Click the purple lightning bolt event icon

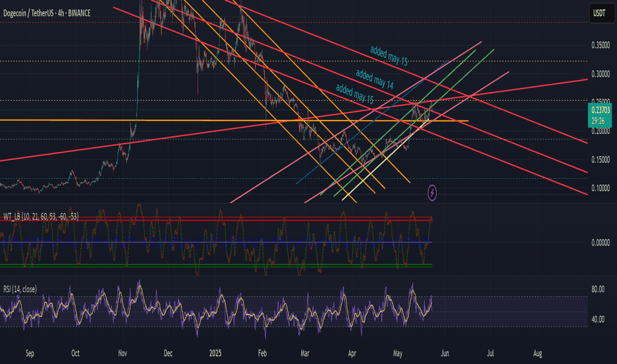pyautogui.click(x=432, y=193)
